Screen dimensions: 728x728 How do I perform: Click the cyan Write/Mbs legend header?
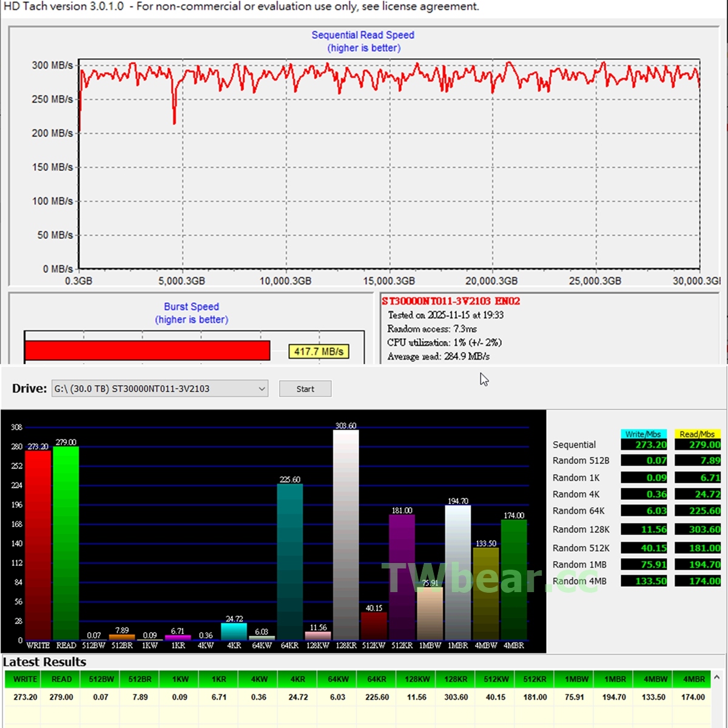click(x=643, y=434)
